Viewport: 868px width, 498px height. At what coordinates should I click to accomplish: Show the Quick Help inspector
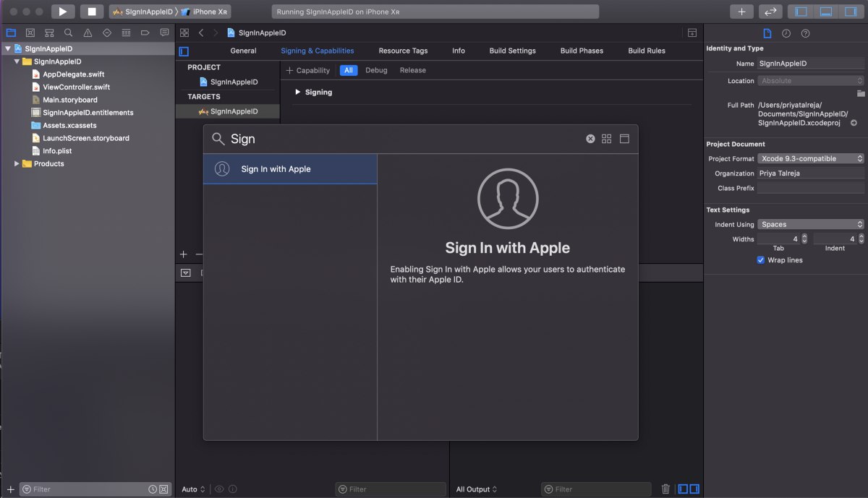point(805,33)
